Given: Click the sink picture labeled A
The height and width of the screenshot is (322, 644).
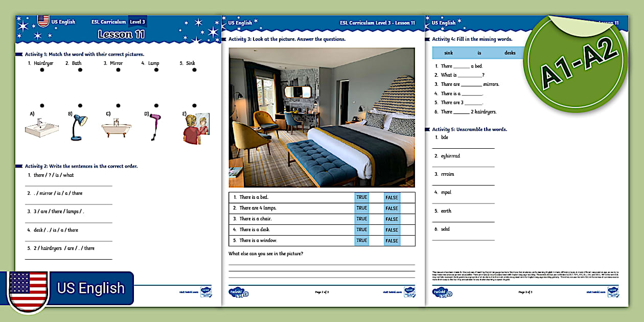Looking at the screenshot, I should point(42,128).
